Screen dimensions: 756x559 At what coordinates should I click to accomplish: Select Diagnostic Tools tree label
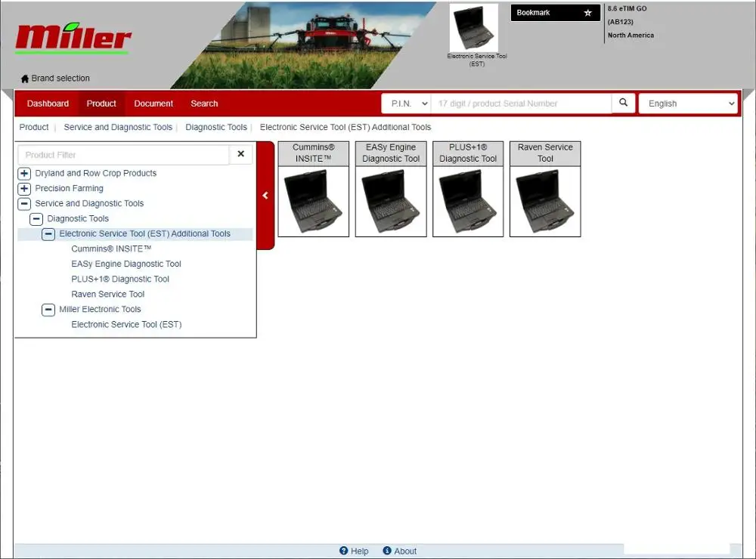point(78,219)
